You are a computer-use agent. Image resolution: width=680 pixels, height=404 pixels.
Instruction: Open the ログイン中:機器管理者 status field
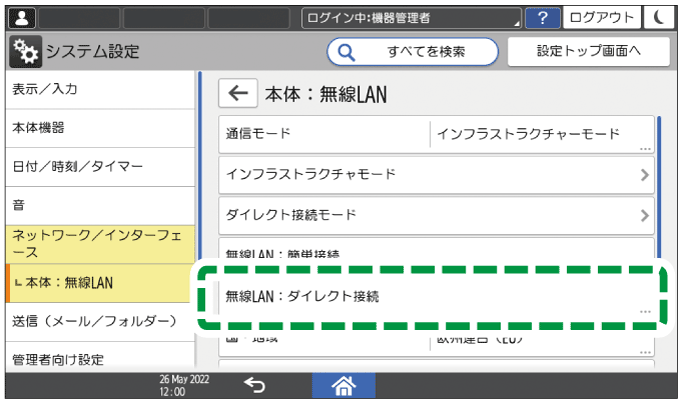(412, 18)
